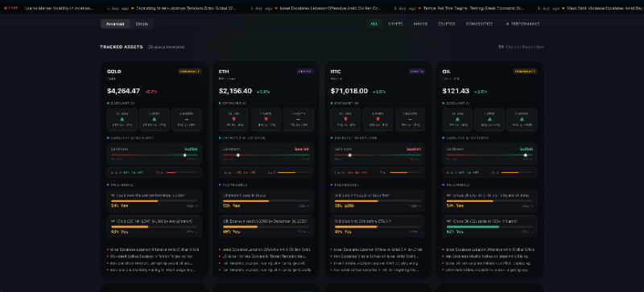Image resolution: width=644 pixels, height=292 pixels.
Task: Open View link for OIL 54% Yes market
Action: [527, 206]
